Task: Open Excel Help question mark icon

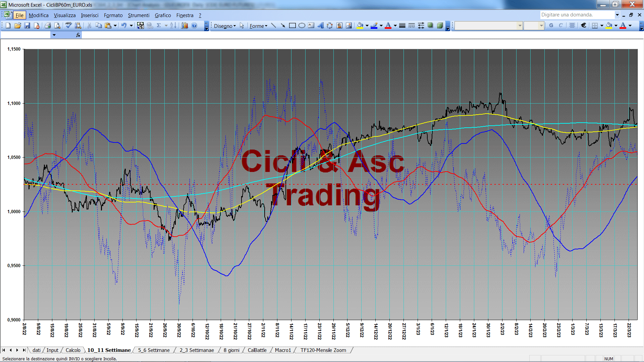Action: click(194, 26)
